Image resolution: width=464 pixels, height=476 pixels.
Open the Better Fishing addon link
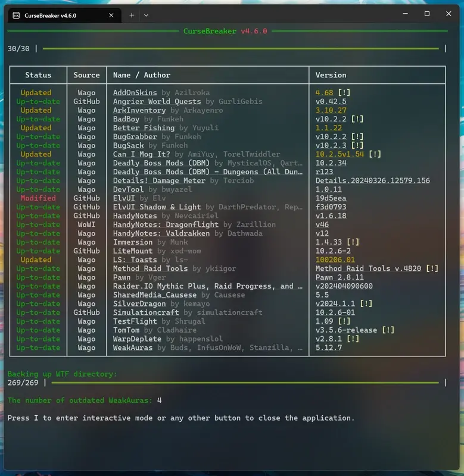(x=144, y=128)
